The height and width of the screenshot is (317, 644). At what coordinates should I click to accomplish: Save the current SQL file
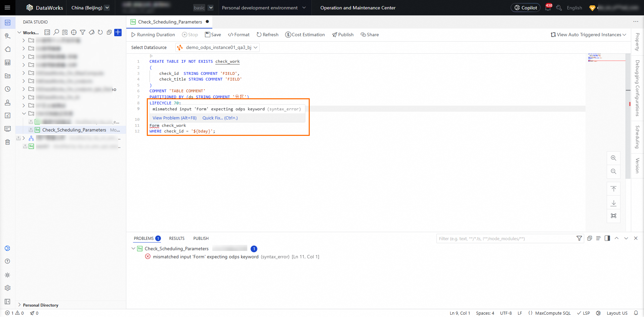(213, 35)
